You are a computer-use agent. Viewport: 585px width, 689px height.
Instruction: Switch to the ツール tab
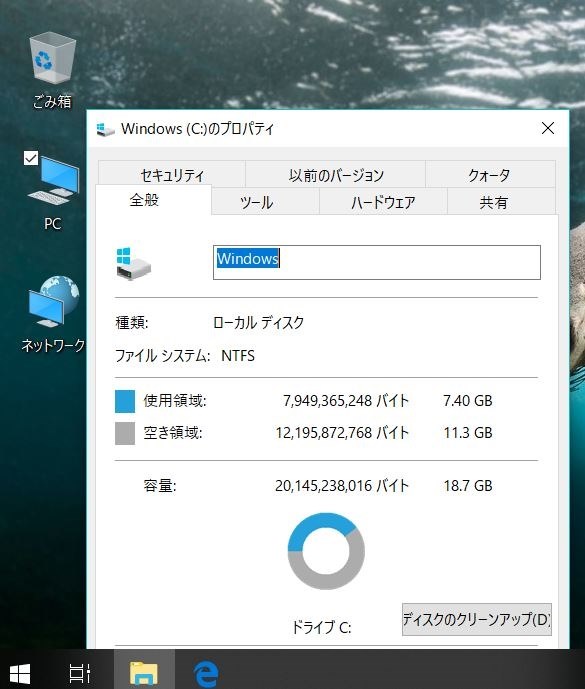265,202
